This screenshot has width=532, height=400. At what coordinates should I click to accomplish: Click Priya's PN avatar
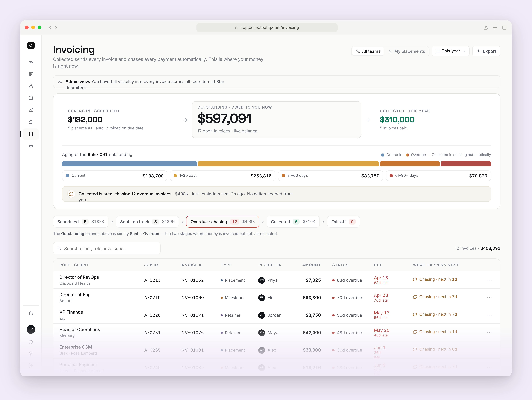coord(262,280)
